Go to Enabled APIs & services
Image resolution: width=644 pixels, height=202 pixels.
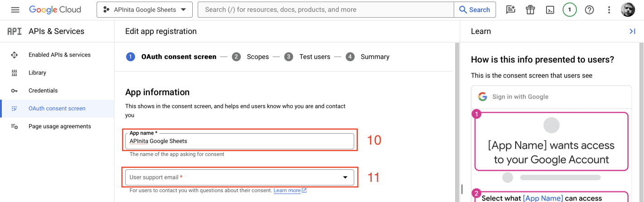click(x=59, y=55)
